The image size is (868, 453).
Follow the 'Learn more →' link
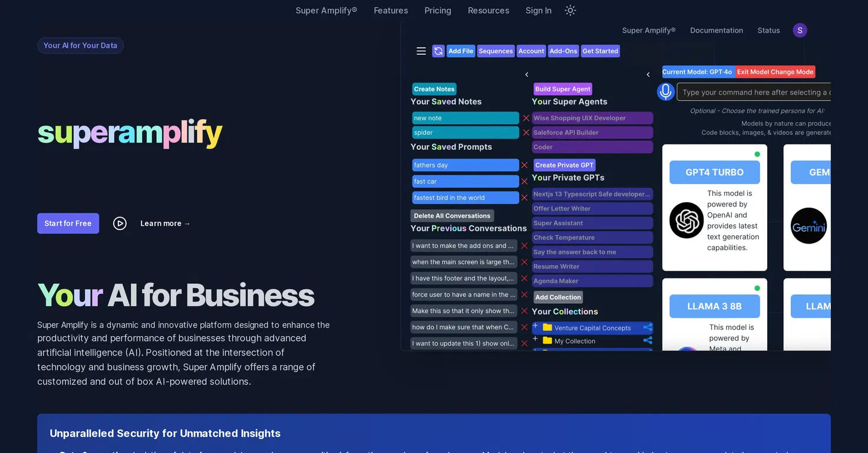point(166,224)
